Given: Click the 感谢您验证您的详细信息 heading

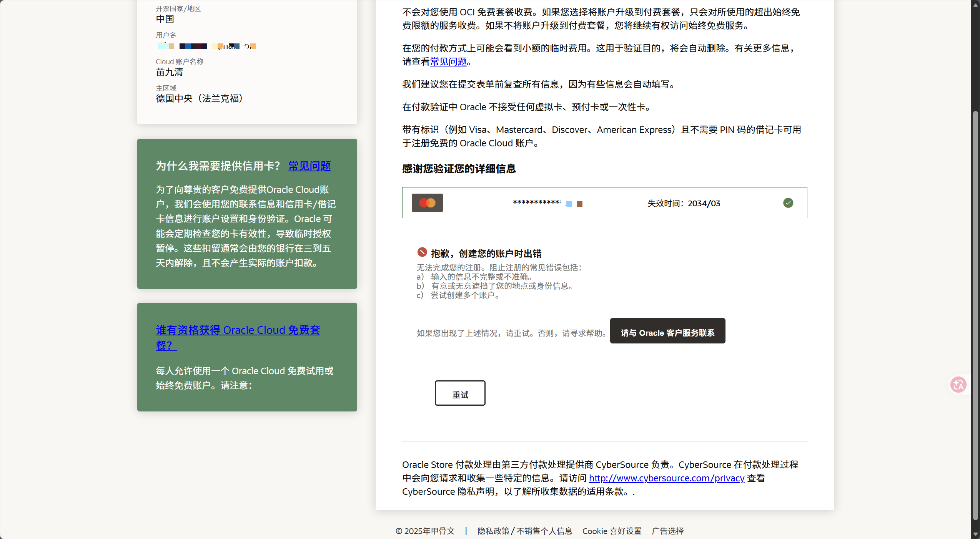Looking at the screenshot, I should click(459, 169).
